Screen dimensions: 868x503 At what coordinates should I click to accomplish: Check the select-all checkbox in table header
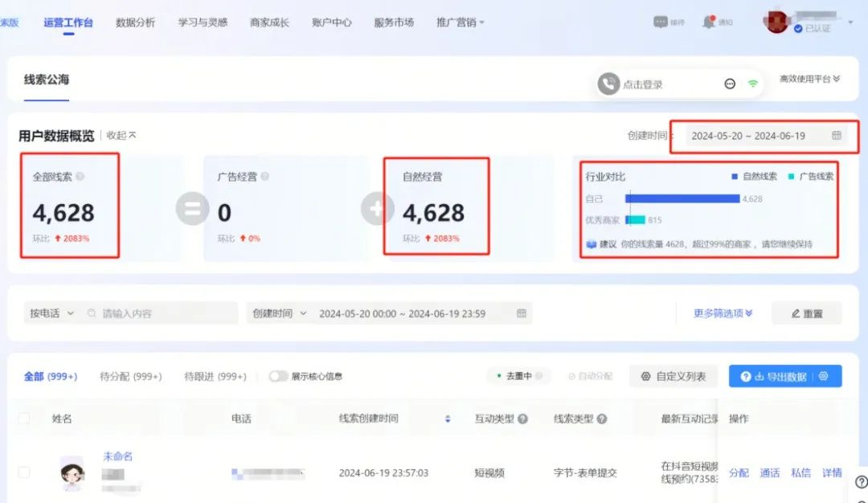tap(23, 418)
